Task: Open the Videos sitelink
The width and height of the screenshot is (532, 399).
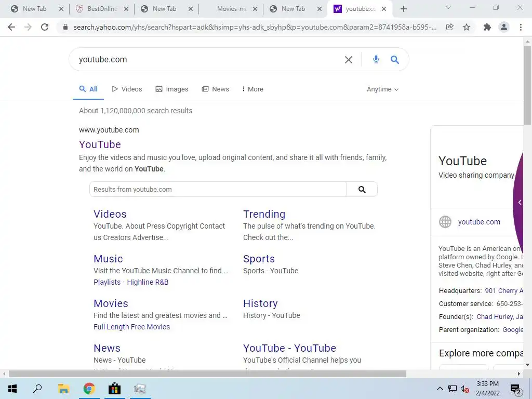Action: pos(110,214)
